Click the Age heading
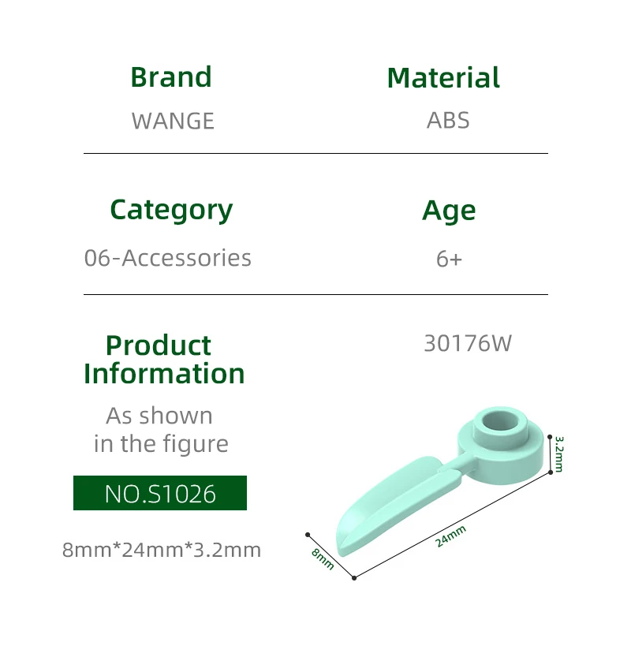 [449, 211]
